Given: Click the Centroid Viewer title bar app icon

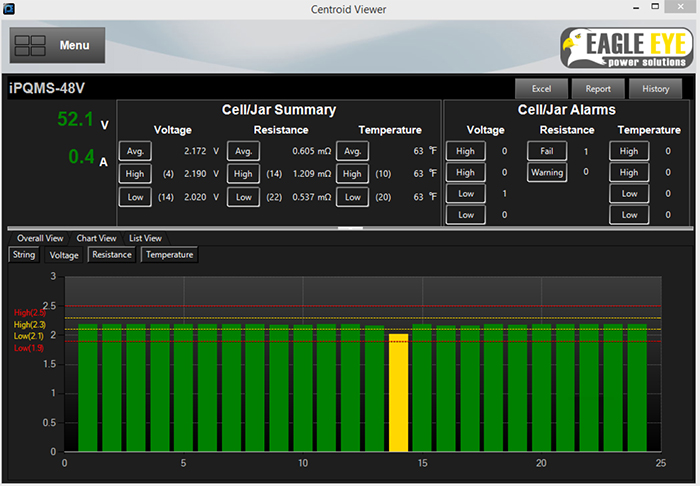Looking at the screenshot, I should [9, 9].
